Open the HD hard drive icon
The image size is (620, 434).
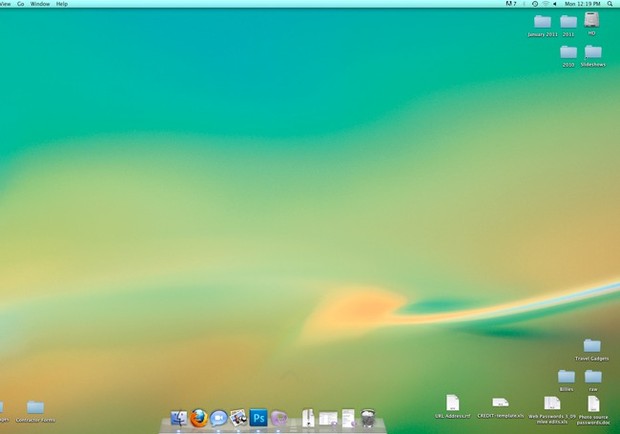click(592, 20)
